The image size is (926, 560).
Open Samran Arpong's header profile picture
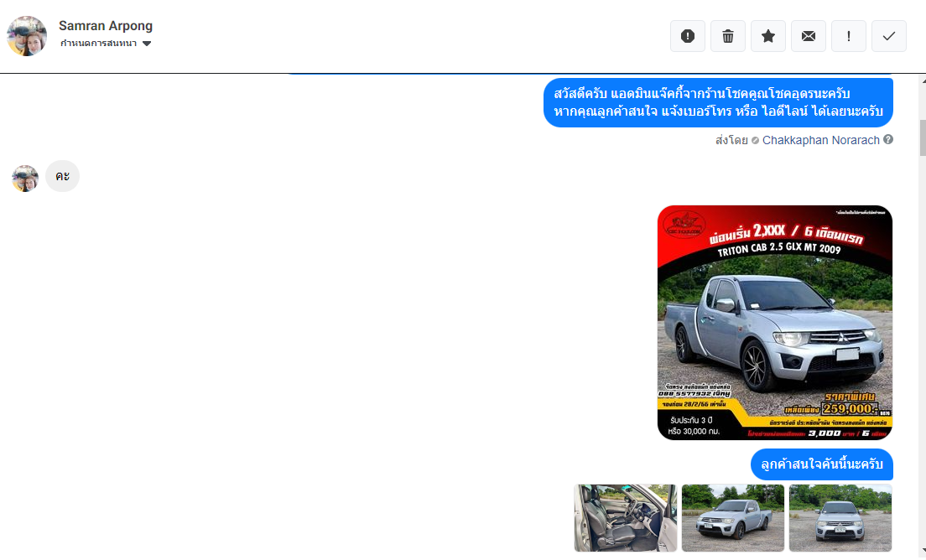point(27,36)
